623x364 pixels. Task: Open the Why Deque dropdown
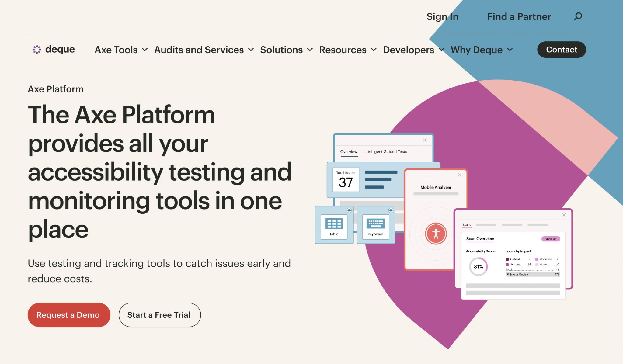(482, 50)
